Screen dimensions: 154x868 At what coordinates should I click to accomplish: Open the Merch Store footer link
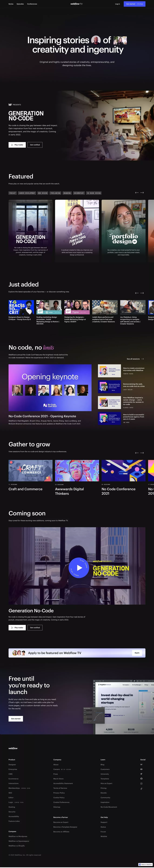(x=58, y=778)
